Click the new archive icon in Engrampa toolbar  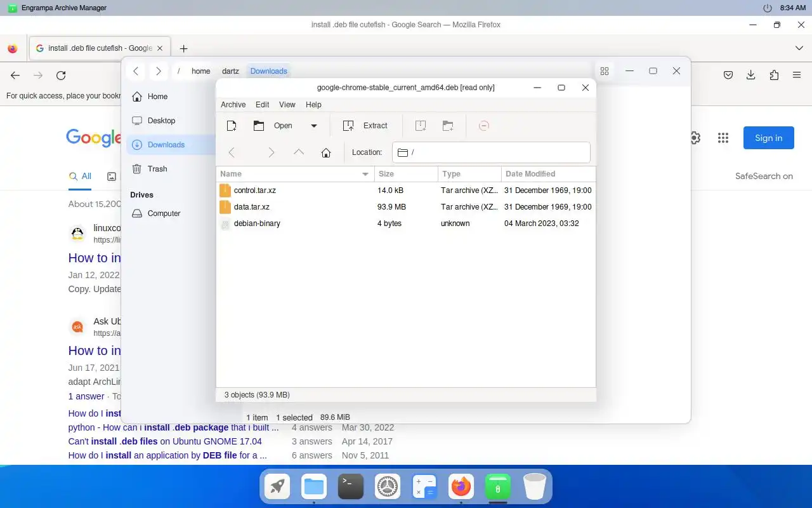(x=232, y=126)
